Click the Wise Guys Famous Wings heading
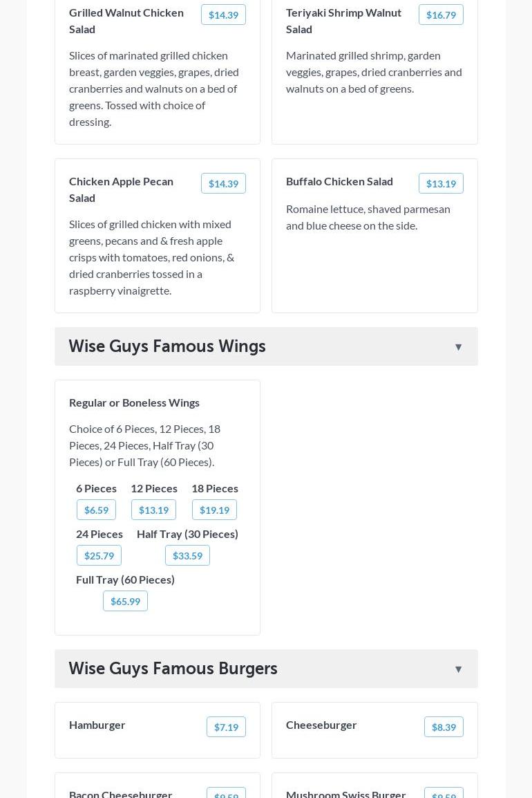The image size is (532, 798). (167, 346)
